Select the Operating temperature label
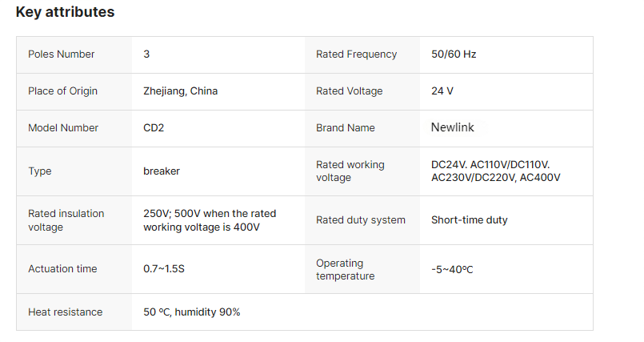The height and width of the screenshot is (342, 644). 345,269
